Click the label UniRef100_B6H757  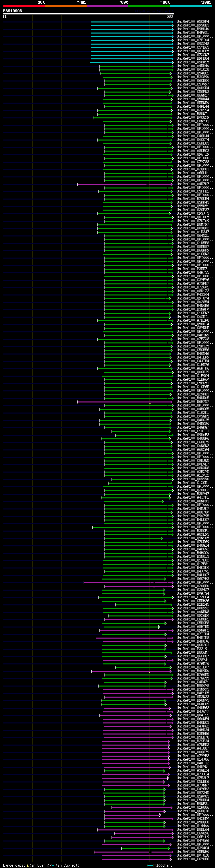(x=193, y=402)
